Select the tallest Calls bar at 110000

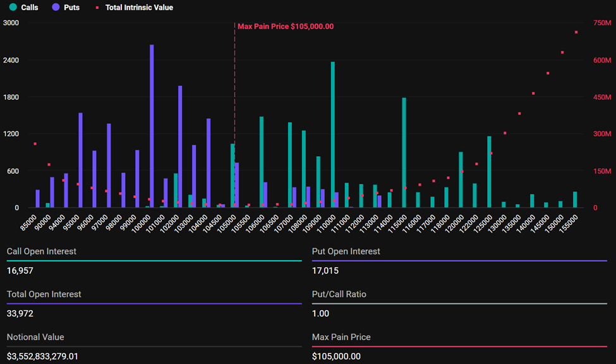coord(332,135)
